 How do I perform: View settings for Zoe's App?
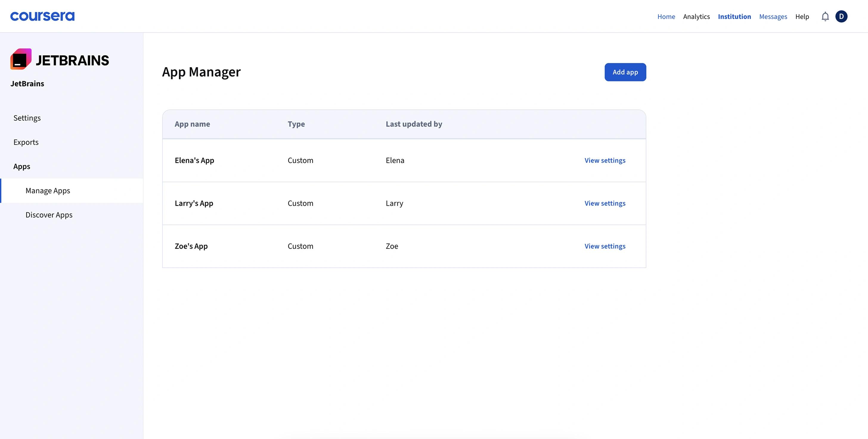click(604, 246)
